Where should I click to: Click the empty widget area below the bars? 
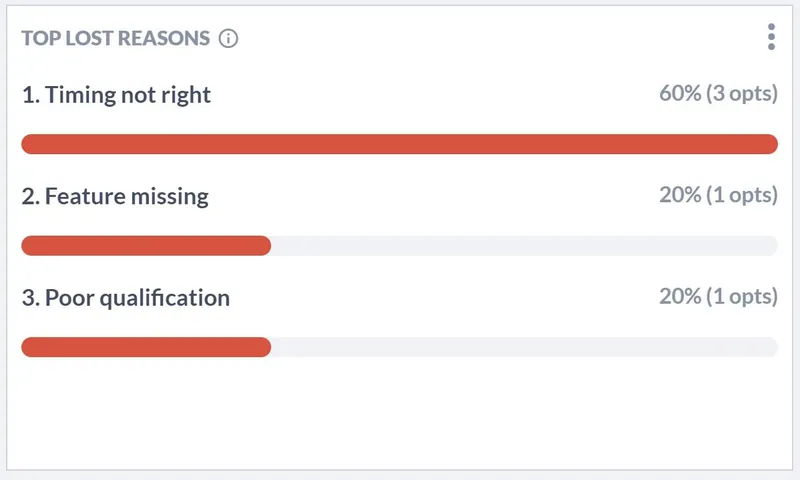click(x=399, y=413)
